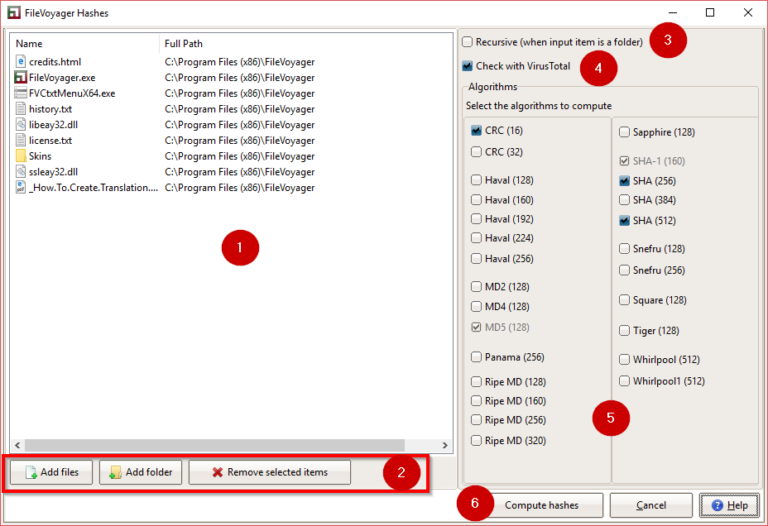Click the Add folder button
Screen dimensions: 768x526
(x=141, y=472)
